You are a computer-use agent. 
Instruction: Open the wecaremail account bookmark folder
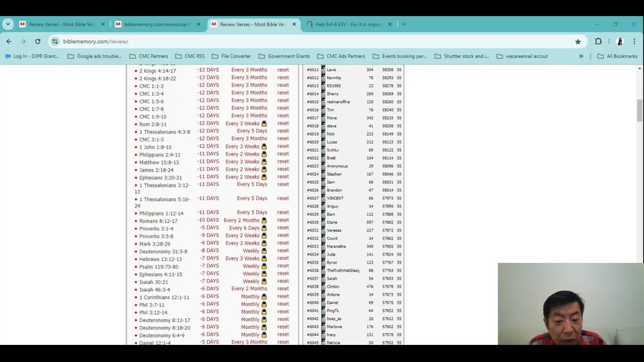click(x=522, y=56)
